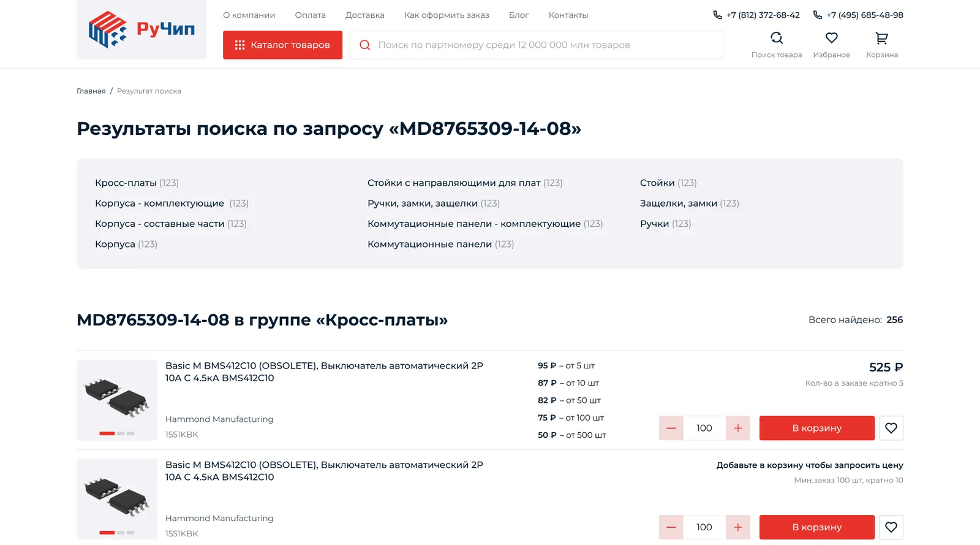Increase quantity for the price-on-request product
Viewport: 980px width, 545px height.
pos(738,527)
